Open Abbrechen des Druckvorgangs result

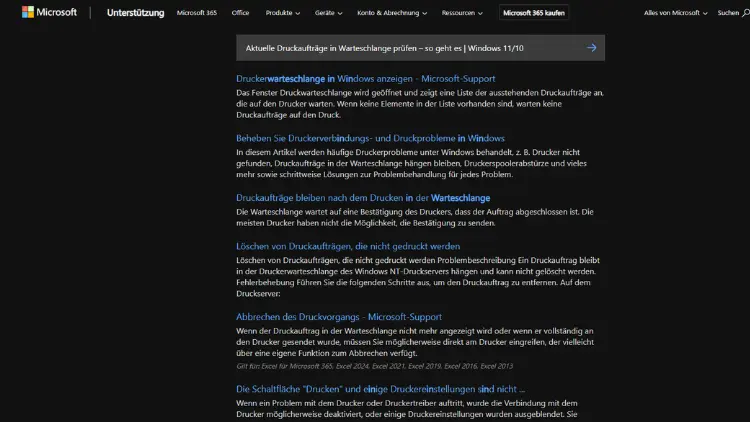click(x=339, y=317)
